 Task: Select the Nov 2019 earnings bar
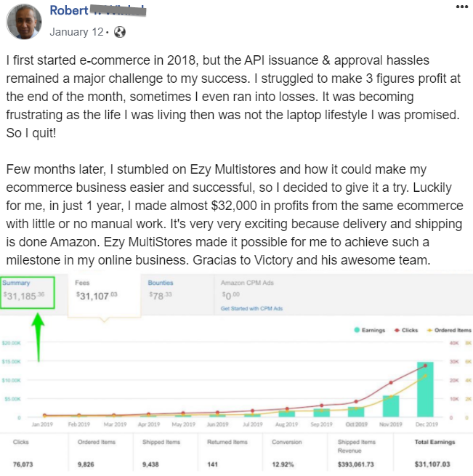tap(390, 406)
